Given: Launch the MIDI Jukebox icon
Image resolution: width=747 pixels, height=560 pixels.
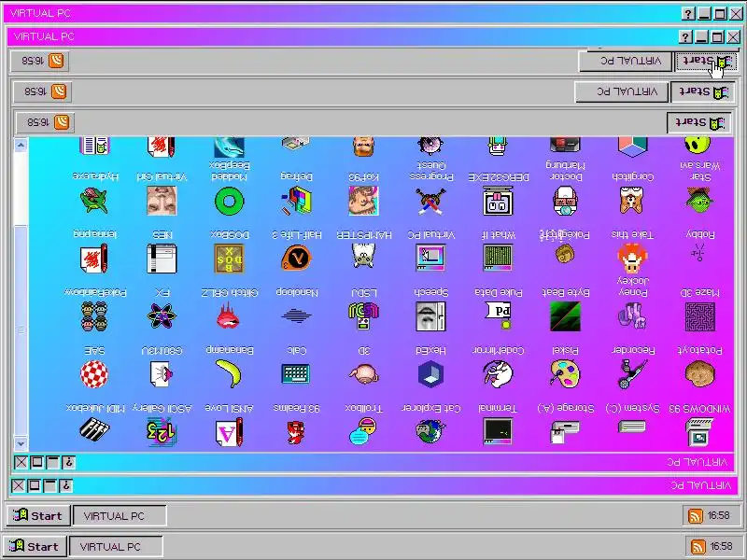Looking at the screenshot, I should point(94,430).
